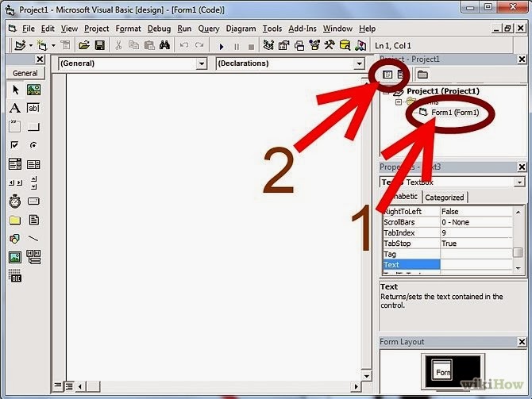Click the Break pause button

click(x=237, y=46)
